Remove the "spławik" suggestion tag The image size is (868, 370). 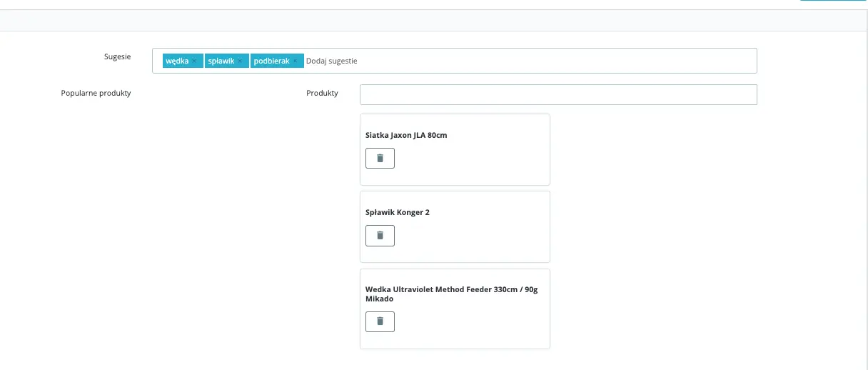coord(240,61)
